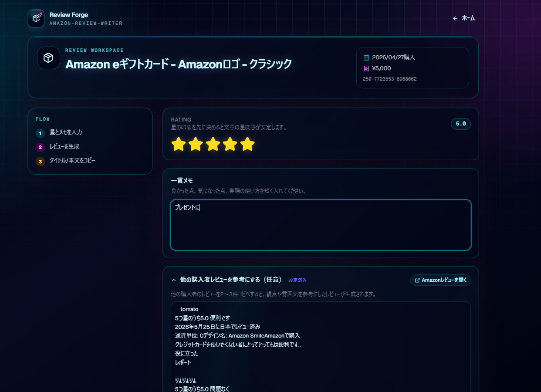Click the 'tomato' reviewer name line

click(189, 309)
